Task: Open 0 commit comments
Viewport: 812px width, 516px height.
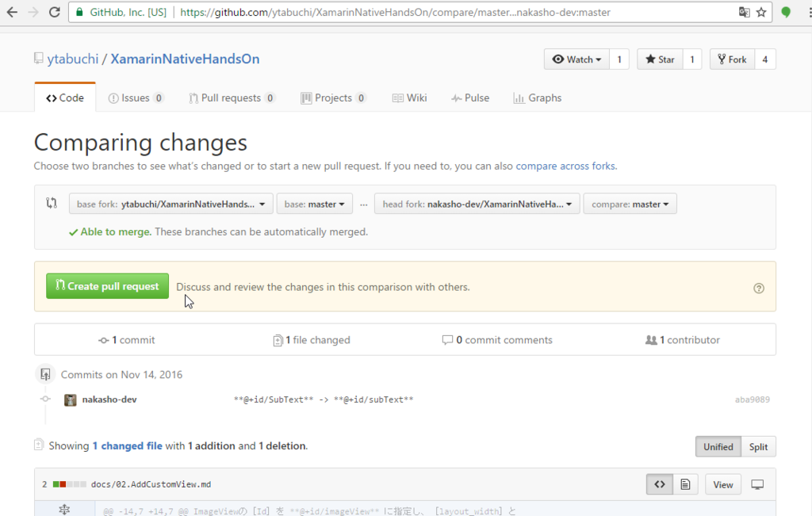Action: [x=497, y=340]
